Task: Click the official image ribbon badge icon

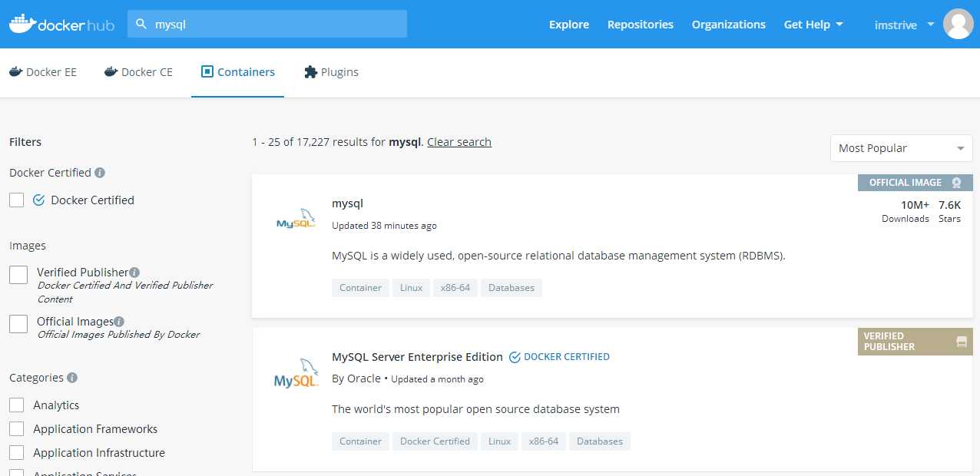Action: 956,183
